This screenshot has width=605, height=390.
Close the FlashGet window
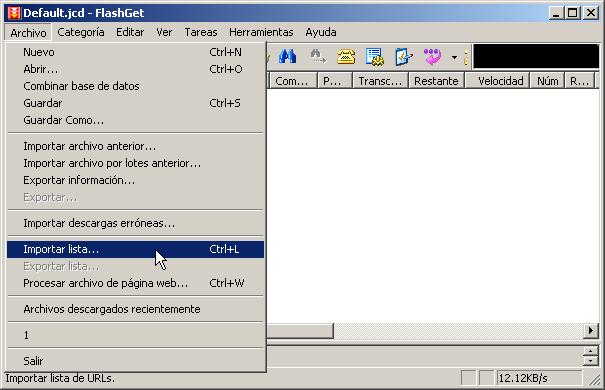point(591,13)
